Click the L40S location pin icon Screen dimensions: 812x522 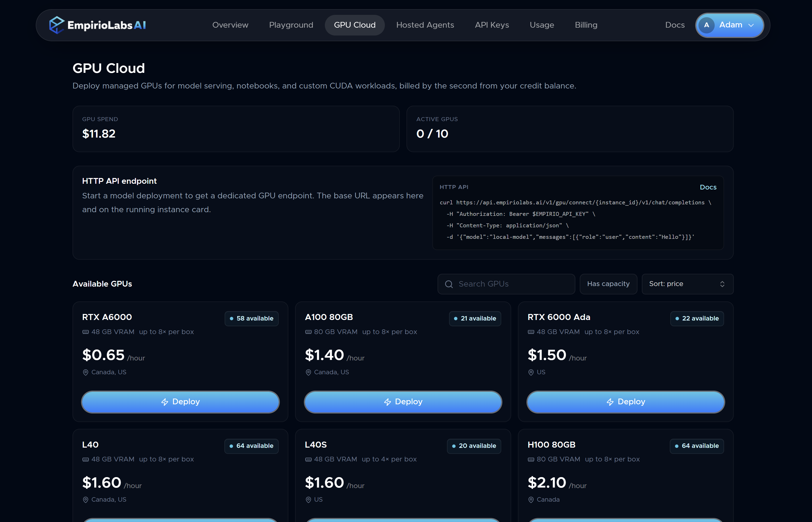click(x=308, y=500)
